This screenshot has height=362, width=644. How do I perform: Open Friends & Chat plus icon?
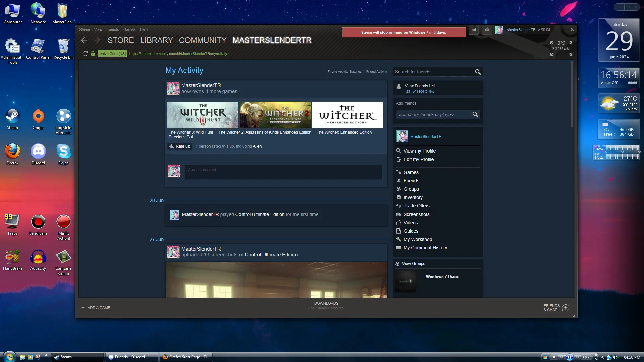pyautogui.click(x=566, y=308)
